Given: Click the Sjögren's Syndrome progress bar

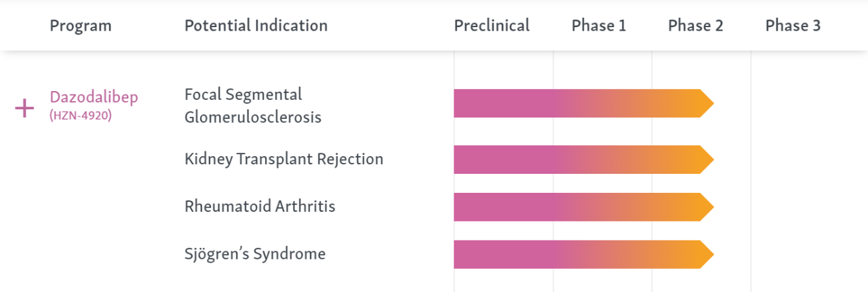Looking at the screenshot, I should (x=576, y=255).
